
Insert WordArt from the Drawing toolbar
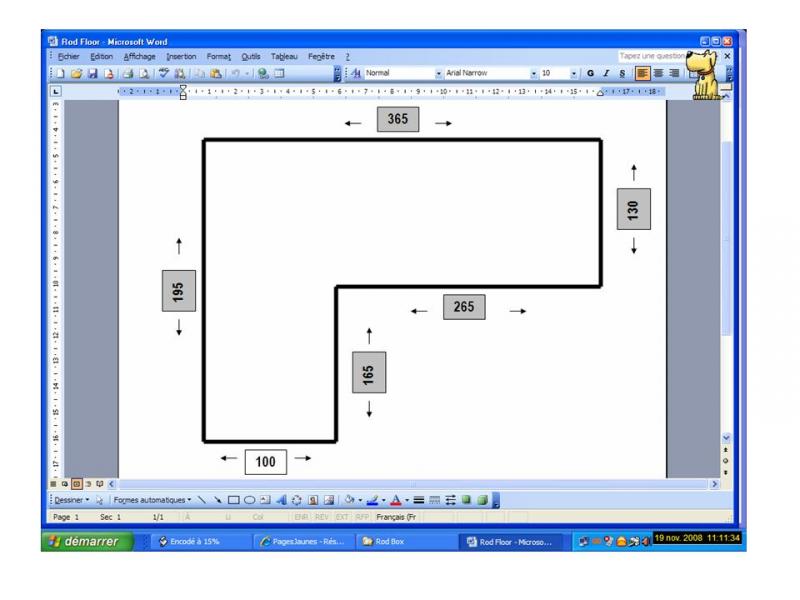pos(280,498)
